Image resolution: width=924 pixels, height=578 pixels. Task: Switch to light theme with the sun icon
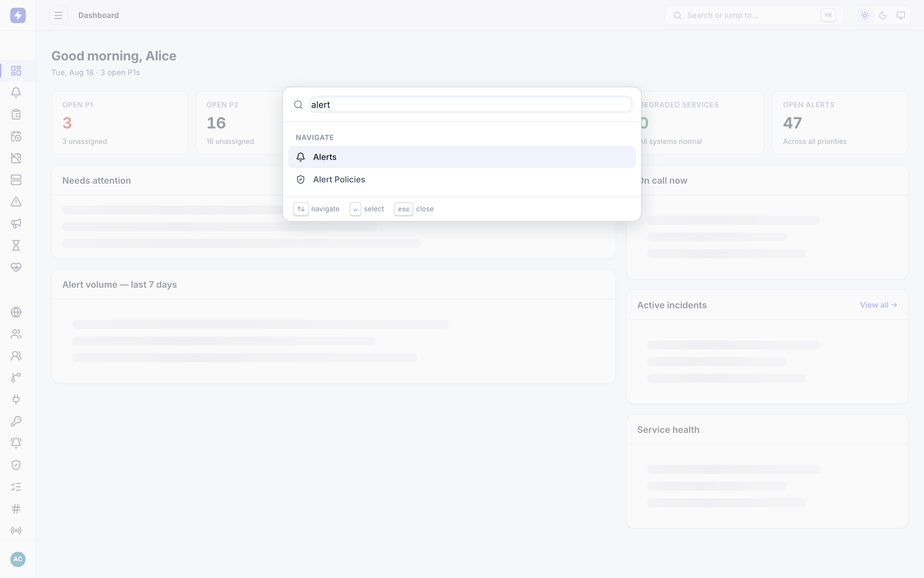[865, 15]
